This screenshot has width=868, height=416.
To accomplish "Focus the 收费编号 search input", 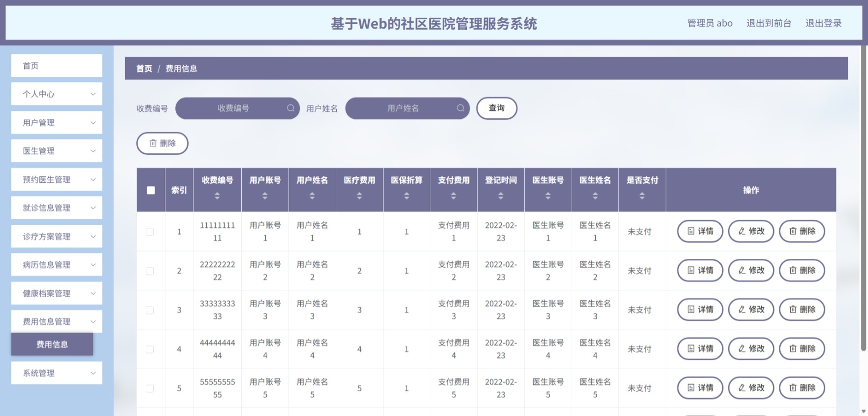I will 237,108.
